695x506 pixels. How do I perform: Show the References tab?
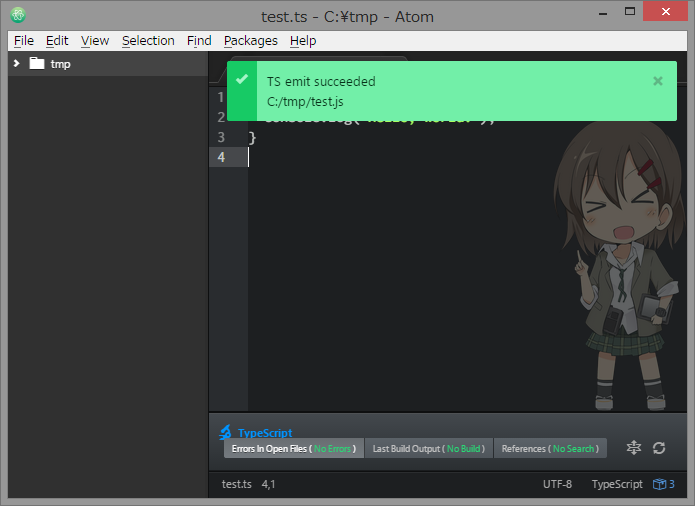click(x=550, y=449)
